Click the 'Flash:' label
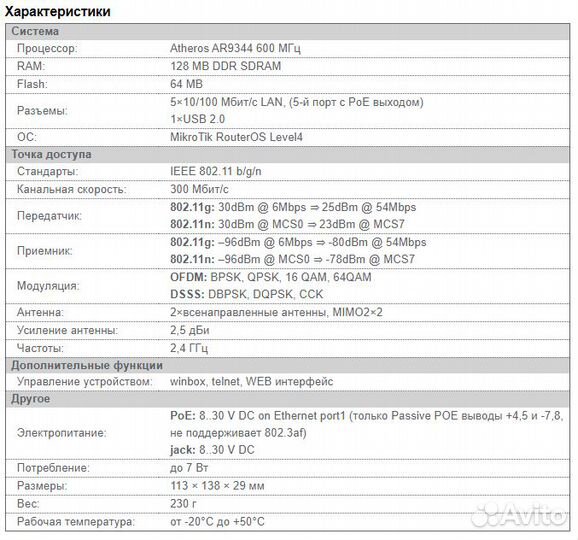Image resolution: width=578 pixels, height=540 pixels. click(32, 84)
